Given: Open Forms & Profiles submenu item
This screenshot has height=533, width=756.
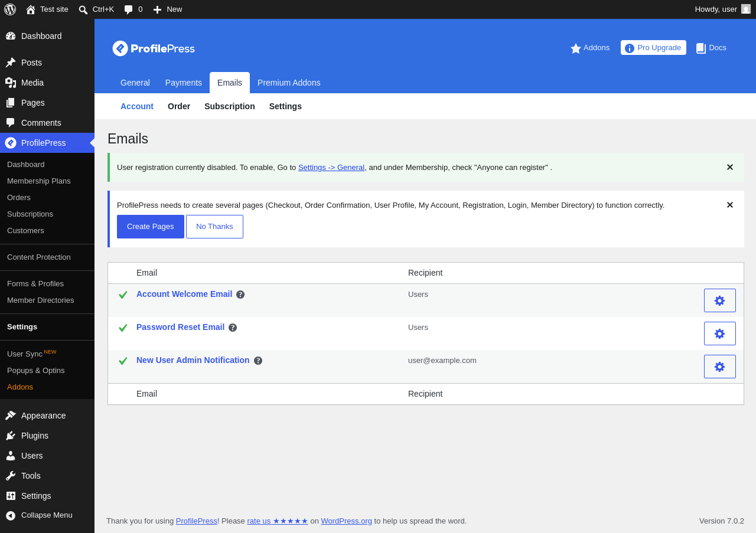Looking at the screenshot, I should click(47, 284).
